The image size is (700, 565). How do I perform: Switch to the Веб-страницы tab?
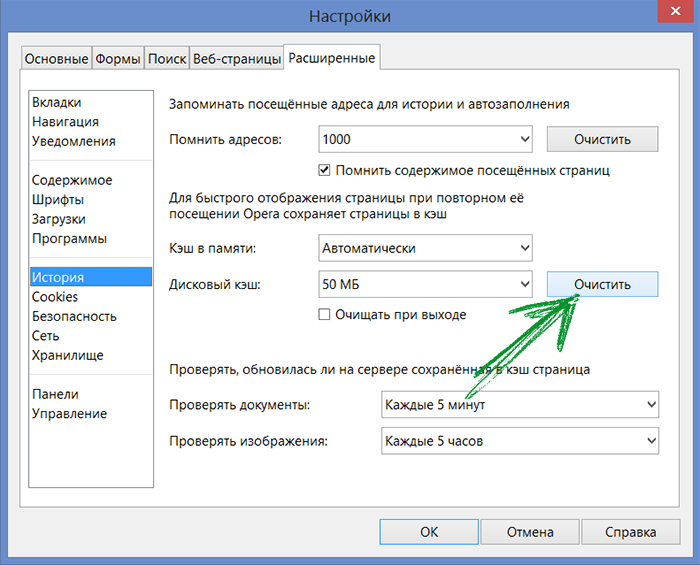(x=237, y=58)
